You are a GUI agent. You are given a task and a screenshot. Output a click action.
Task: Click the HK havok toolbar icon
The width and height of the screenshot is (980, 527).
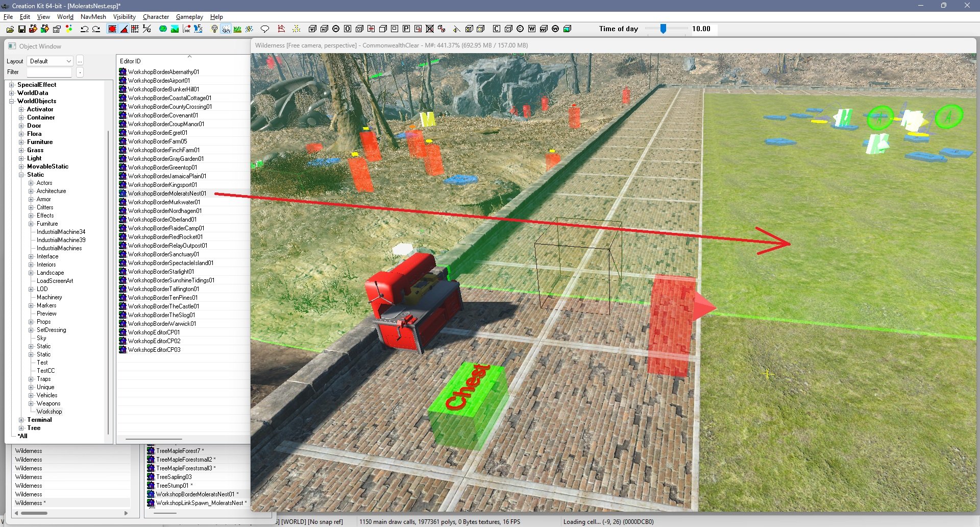[186, 29]
